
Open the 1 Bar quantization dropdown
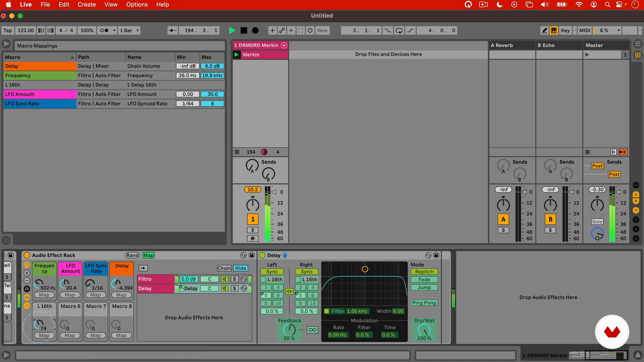click(129, 31)
